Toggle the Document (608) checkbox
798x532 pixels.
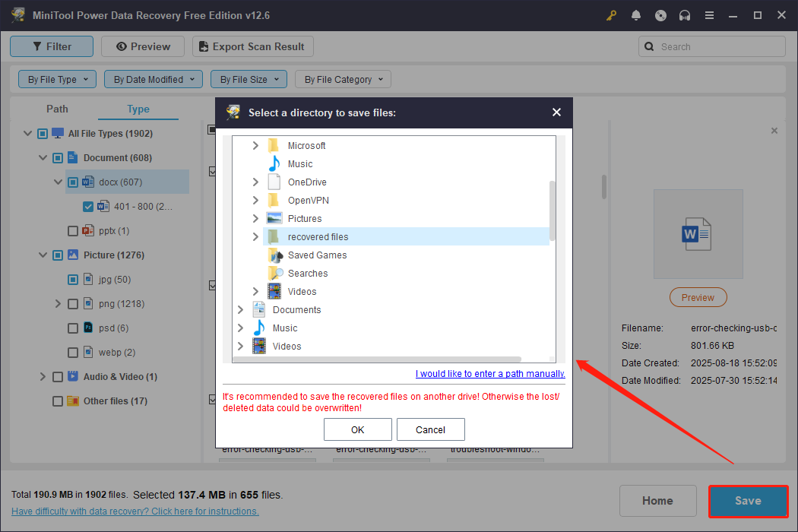(58, 158)
